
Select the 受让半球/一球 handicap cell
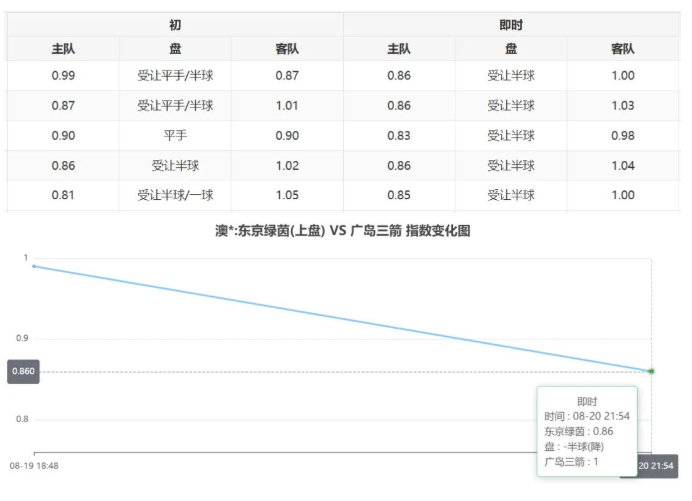[175, 195]
